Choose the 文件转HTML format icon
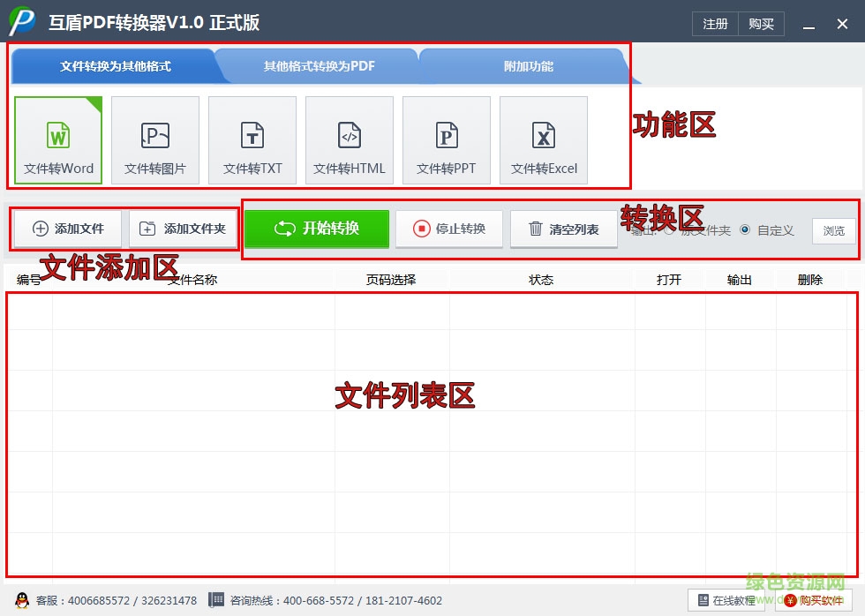Viewport: 865px width, 616px height. [350, 139]
